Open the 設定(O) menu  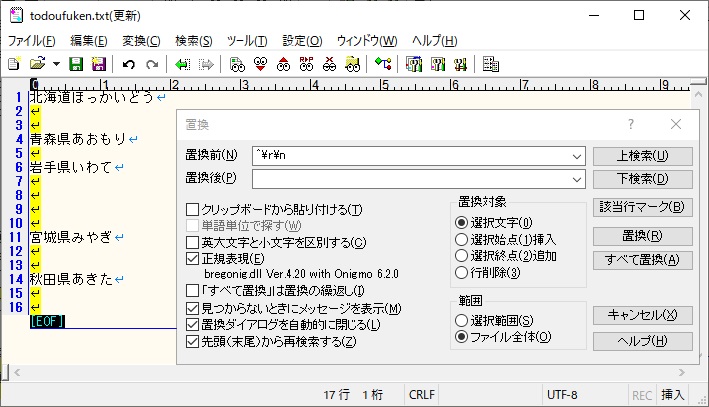pyautogui.click(x=302, y=41)
